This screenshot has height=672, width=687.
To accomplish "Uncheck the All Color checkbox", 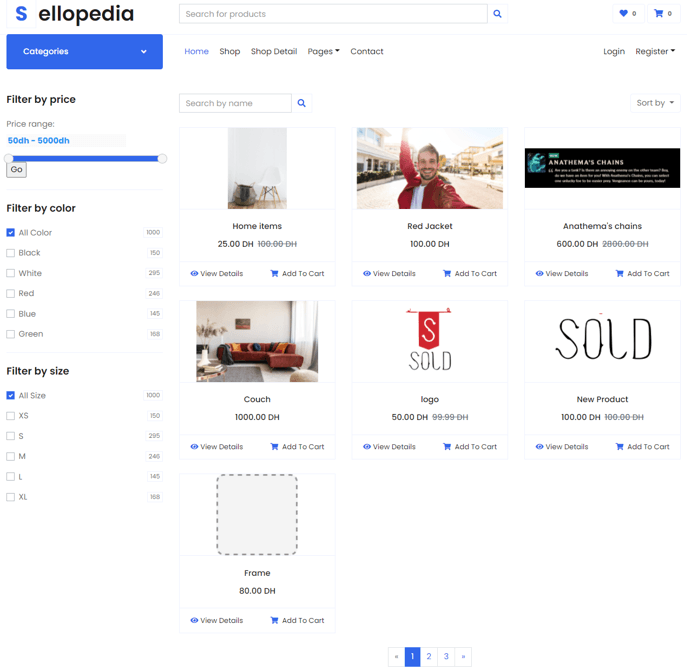I will [11, 233].
